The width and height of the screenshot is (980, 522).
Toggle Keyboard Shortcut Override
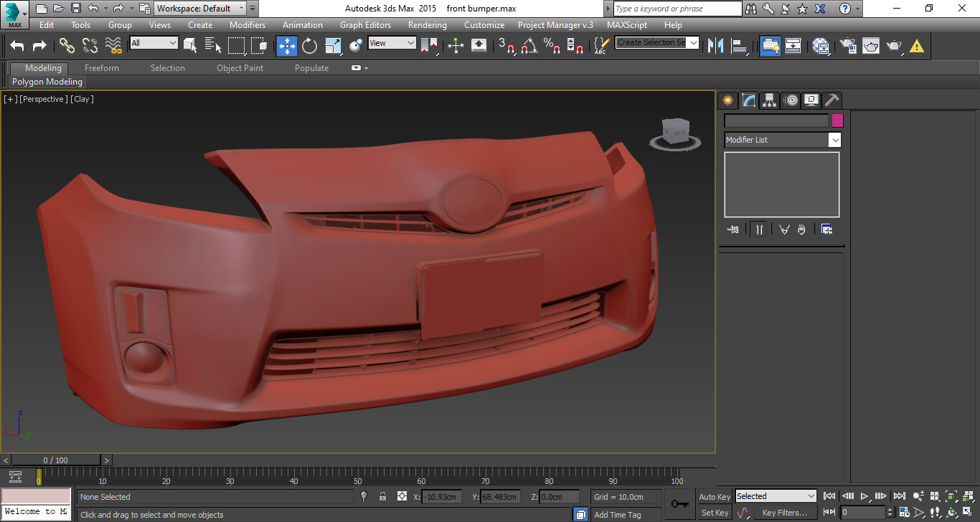pyautogui.click(x=479, y=46)
